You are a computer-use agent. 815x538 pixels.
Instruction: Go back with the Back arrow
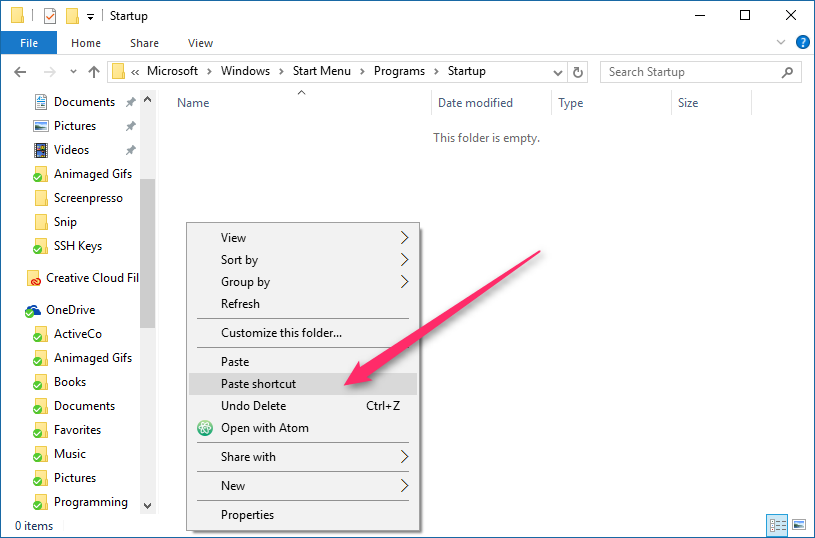[20, 72]
